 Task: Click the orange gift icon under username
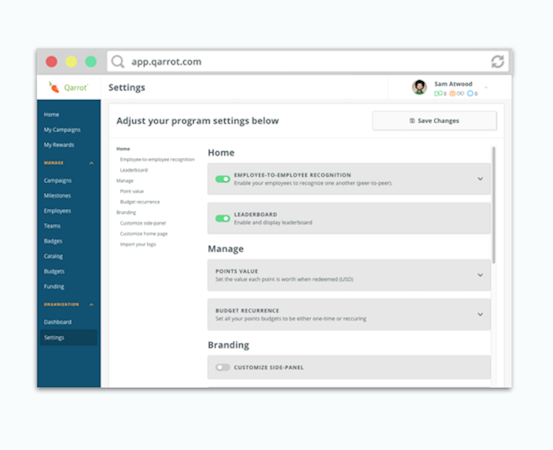click(x=452, y=93)
